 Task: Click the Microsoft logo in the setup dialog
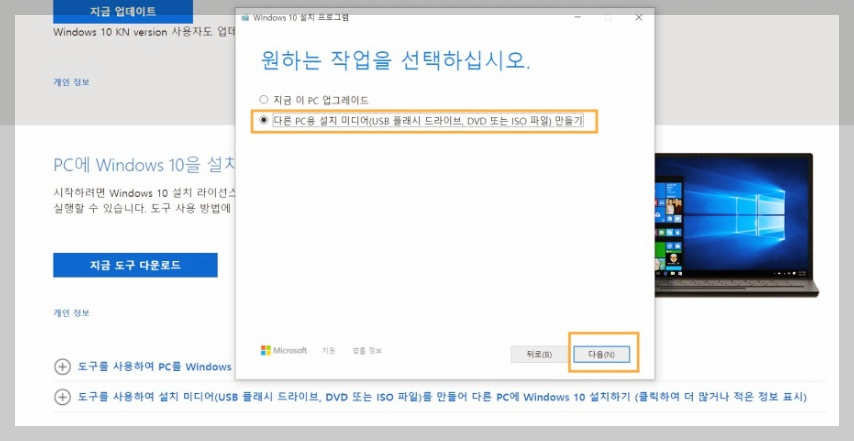coord(284,351)
